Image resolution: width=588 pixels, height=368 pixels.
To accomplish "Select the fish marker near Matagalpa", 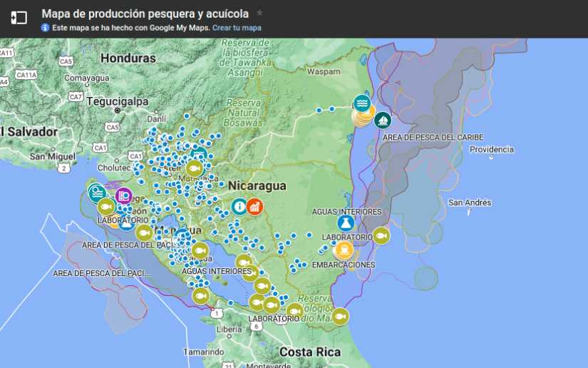I will pos(194,168).
